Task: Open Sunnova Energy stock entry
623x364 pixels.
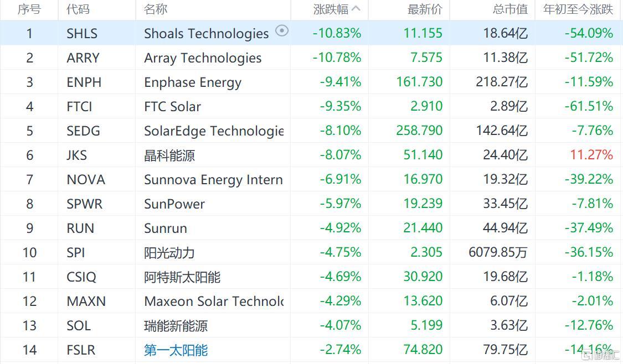Action: tap(213, 180)
